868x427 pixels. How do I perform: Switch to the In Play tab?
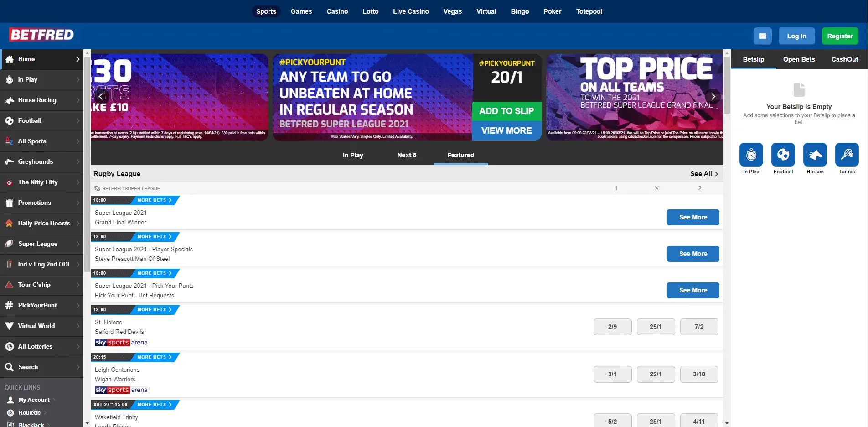353,155
